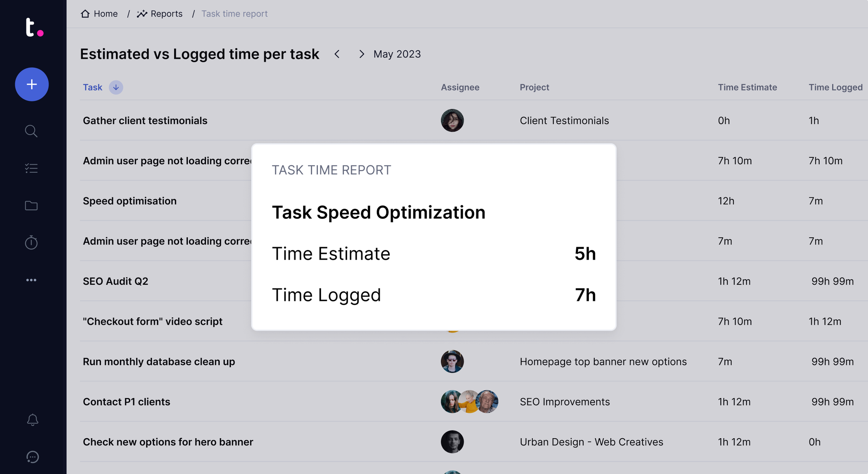Open the Reports breadcrumb menu item

[x=167, y=13]
